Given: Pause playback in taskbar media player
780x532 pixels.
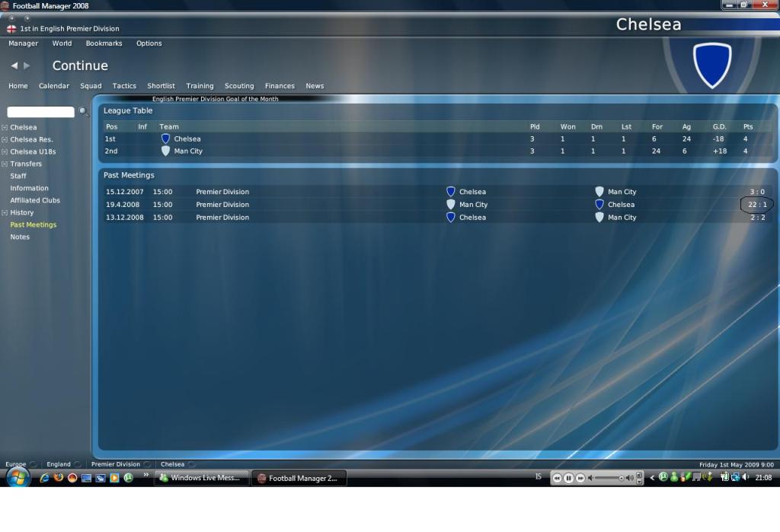Looking at the screenshot, I should pyautogui.click(x=568, y=478).
